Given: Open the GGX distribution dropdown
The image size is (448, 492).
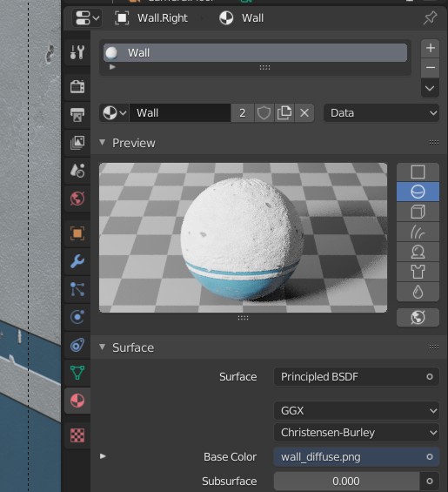Looking at the screenshot, I should (x=357, y=410).
